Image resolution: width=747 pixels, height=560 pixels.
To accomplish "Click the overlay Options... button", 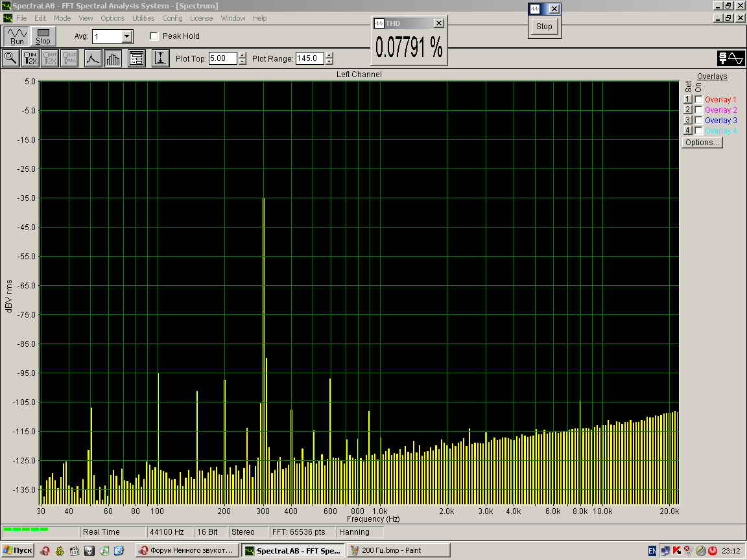I will pyautogui.click(x=702, y=143).
